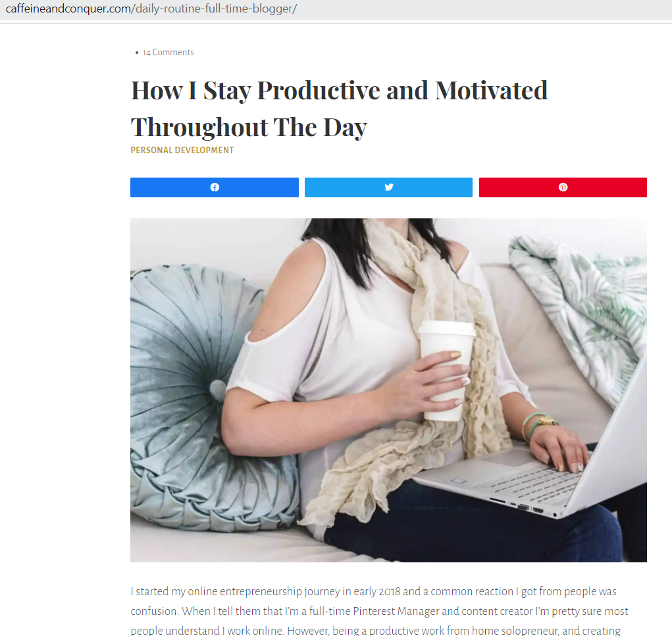Click "Pinterest Manager" text in paragraph

click(x=396, y=611)
